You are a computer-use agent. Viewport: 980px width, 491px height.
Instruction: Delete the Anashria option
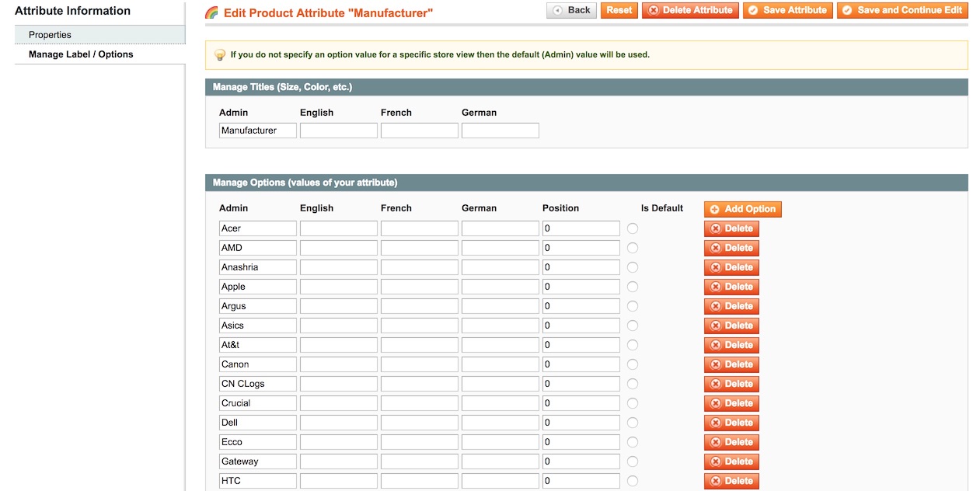(x=731, y=267)
